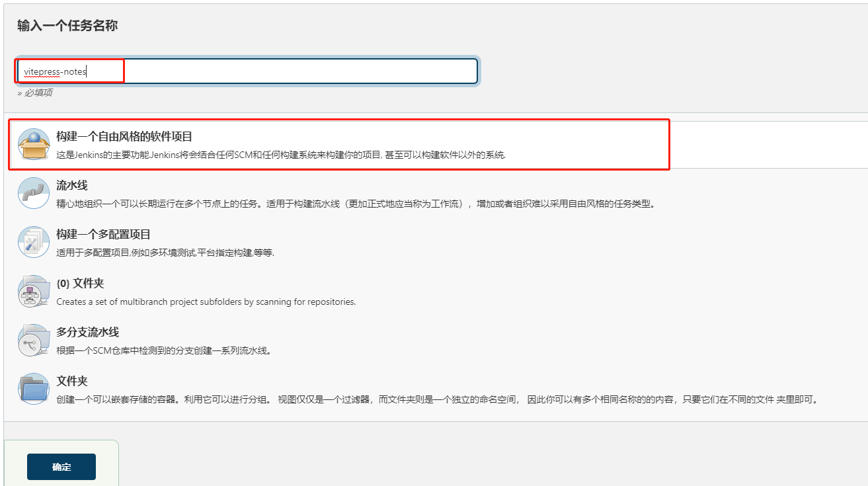Image resolution: width=868 pixels, height=486 pixels.
Task: Select 构建一个多配置项目 title
Action: tap(104, 235)
